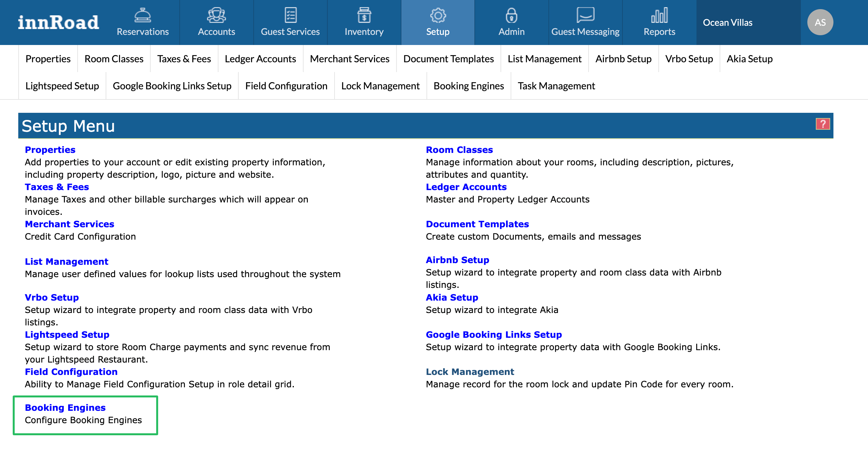Open the Taxes & Fees setup link

point(57,187)
